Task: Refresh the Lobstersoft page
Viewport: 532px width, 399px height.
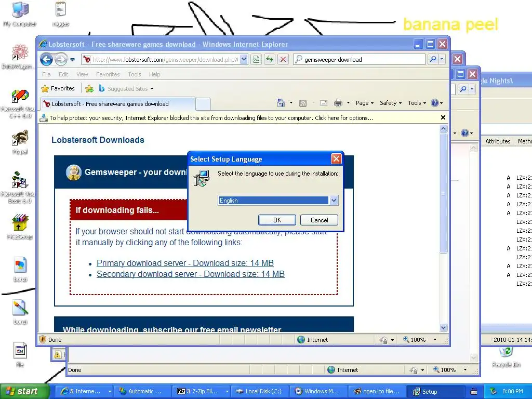Action: point(270,60)
